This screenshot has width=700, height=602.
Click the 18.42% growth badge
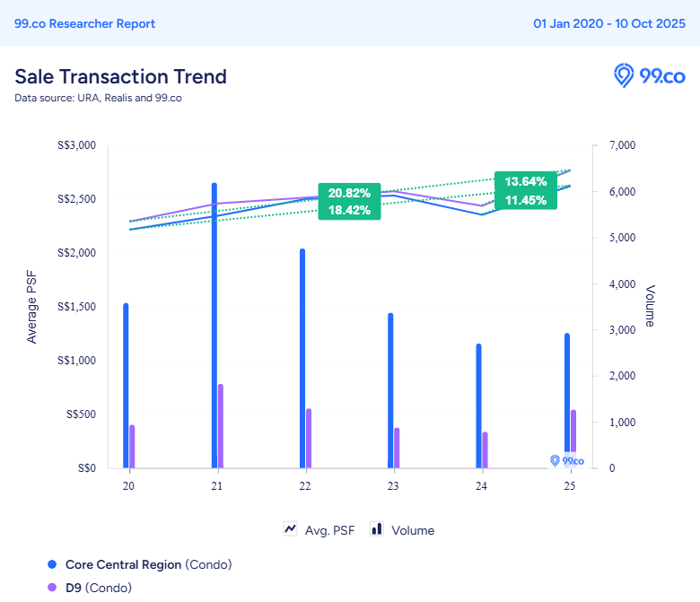coord(349,210)
